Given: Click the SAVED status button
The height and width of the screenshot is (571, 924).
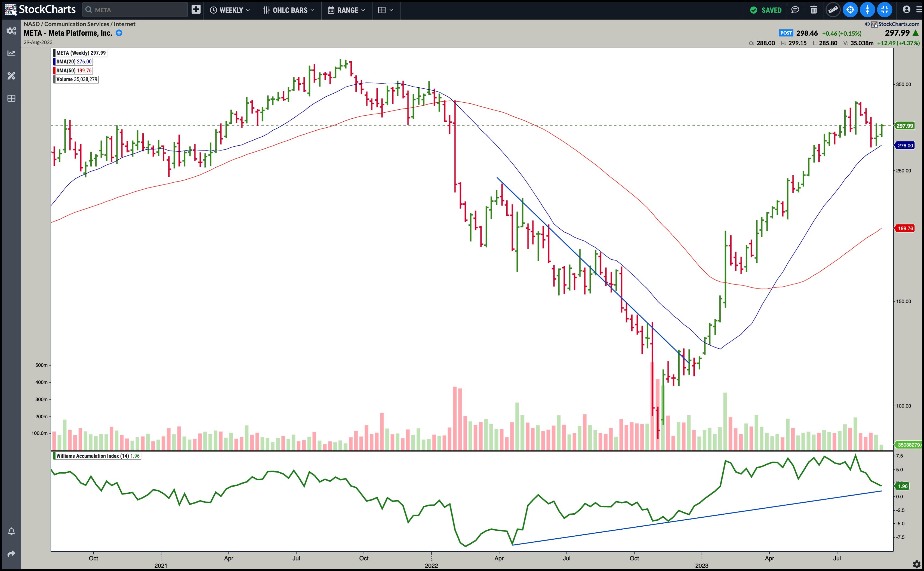Looking at the screenshot, I should pyautogui.click(x=765, y=10).
